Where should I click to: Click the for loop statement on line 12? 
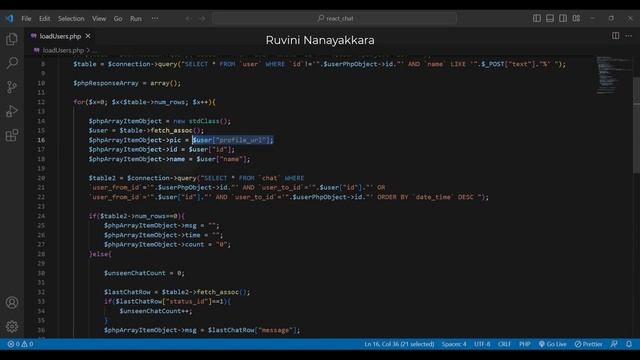coord(144,102)
